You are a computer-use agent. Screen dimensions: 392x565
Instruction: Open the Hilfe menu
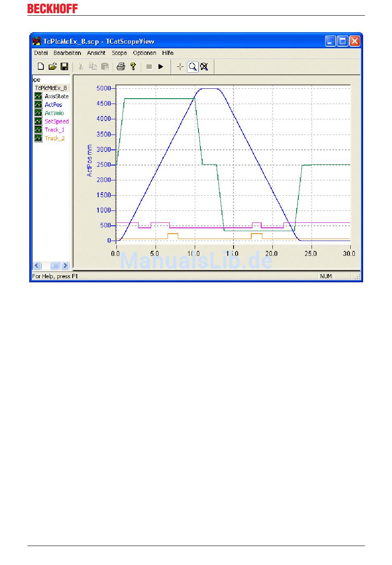pos(168,53)
